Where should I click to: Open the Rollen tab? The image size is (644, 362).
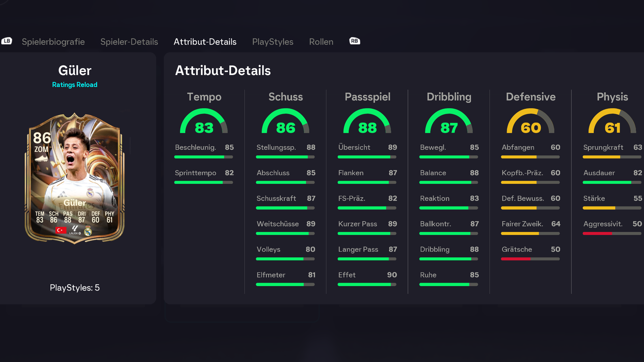[321, 42]
